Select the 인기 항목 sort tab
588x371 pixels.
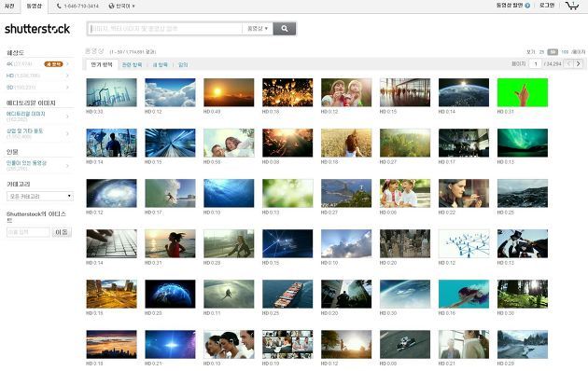(x=102, y=64)
